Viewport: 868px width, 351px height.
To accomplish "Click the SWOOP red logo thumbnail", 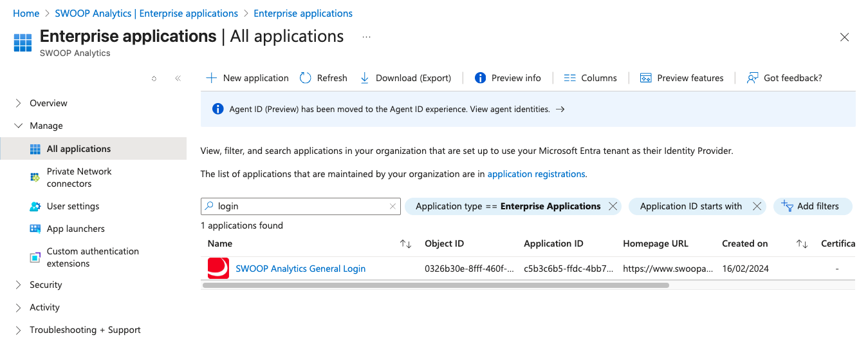I will [218, 269].
